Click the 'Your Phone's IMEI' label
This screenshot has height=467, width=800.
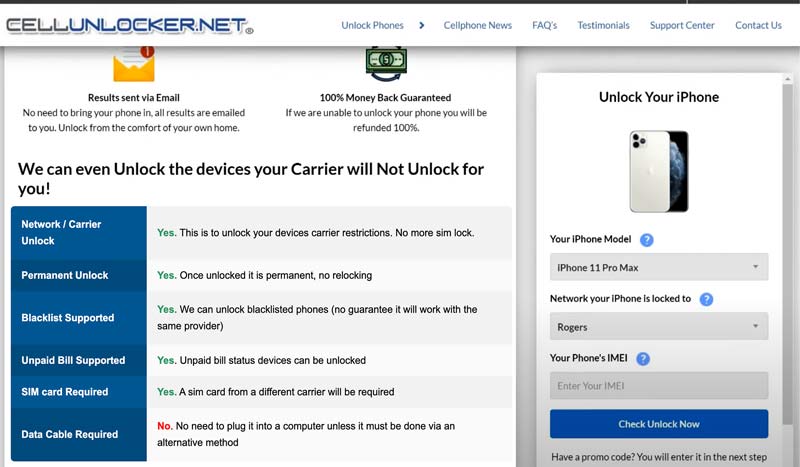[x=589, y=358]
